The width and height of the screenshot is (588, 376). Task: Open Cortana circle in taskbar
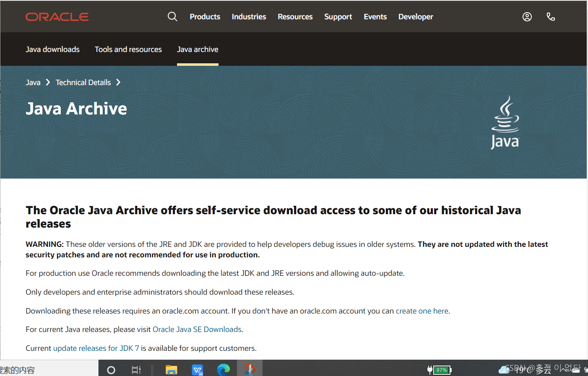pos(111,370)
